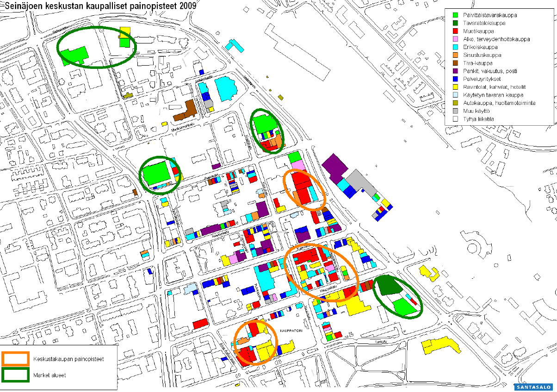Click the yellow Ravintolat, kahvilat, hotellit swatch
The image size is (557, 392).
point(455,87)
